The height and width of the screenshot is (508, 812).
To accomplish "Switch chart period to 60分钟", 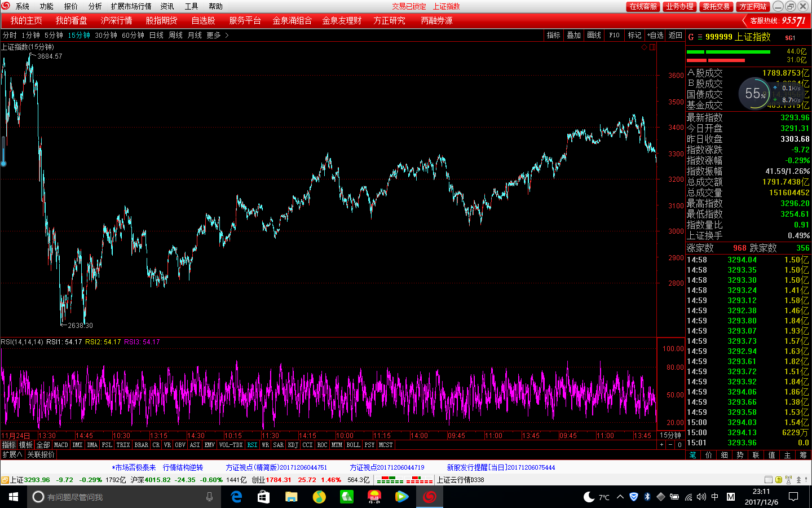I will [x=133, y=35].
